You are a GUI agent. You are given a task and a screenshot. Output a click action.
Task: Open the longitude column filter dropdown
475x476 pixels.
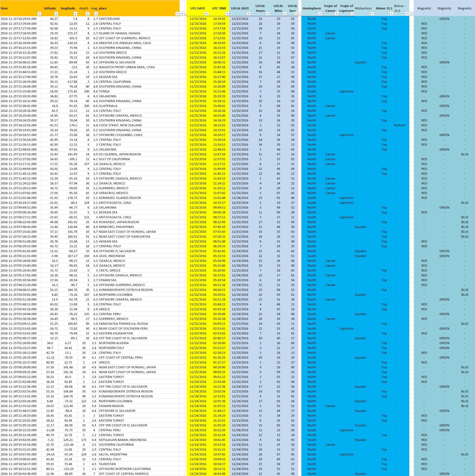(x=75, y=14)
